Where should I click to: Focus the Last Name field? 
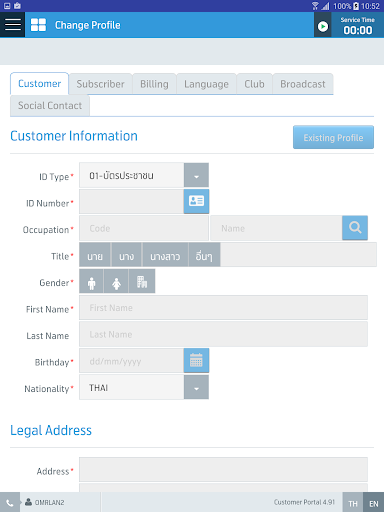point(223,334)
